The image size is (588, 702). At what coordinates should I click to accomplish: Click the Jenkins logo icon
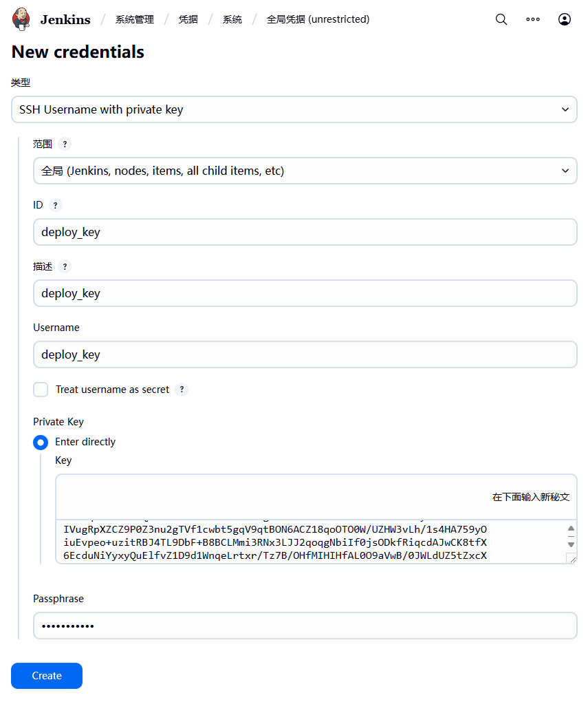[x=21, y=19]
